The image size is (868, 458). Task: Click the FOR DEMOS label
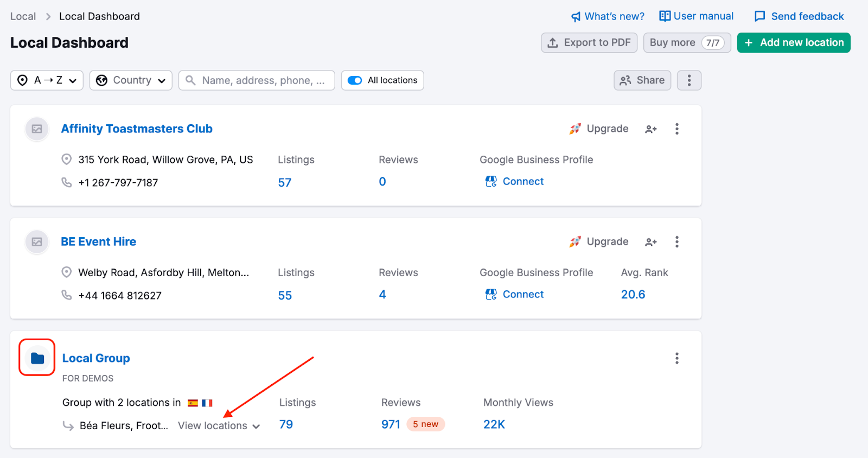click(x=88, y=378)
